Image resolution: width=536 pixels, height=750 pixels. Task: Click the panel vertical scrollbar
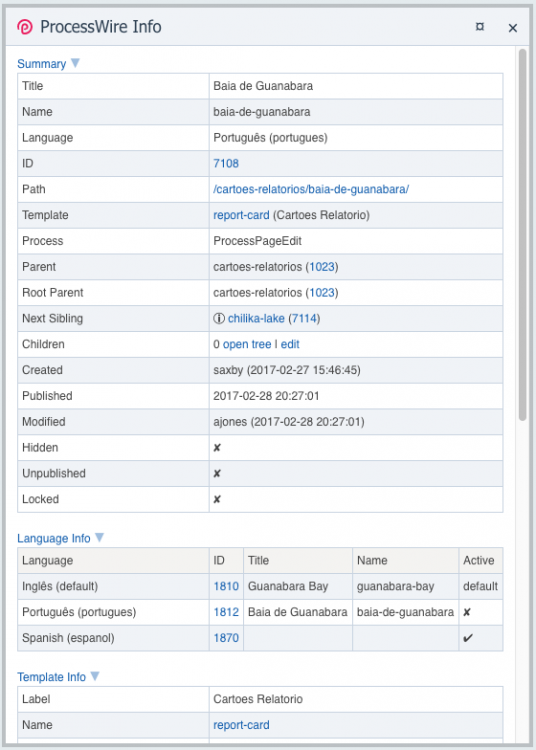click(x=522, y=234)
